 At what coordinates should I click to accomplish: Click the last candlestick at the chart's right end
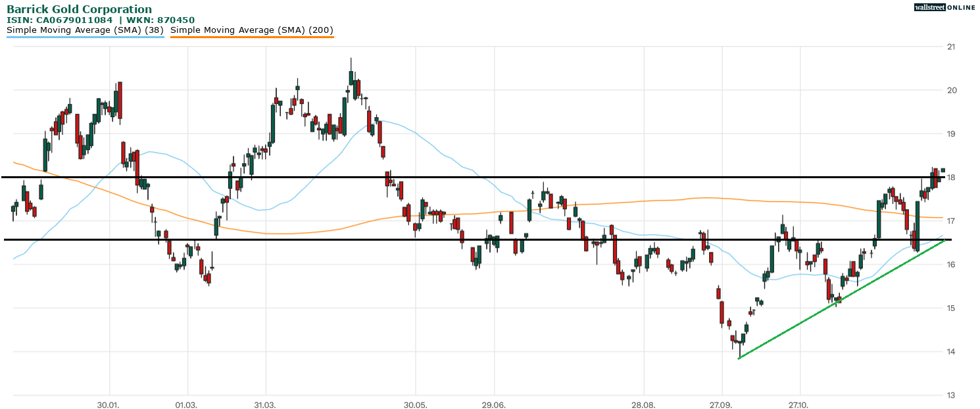943,170
